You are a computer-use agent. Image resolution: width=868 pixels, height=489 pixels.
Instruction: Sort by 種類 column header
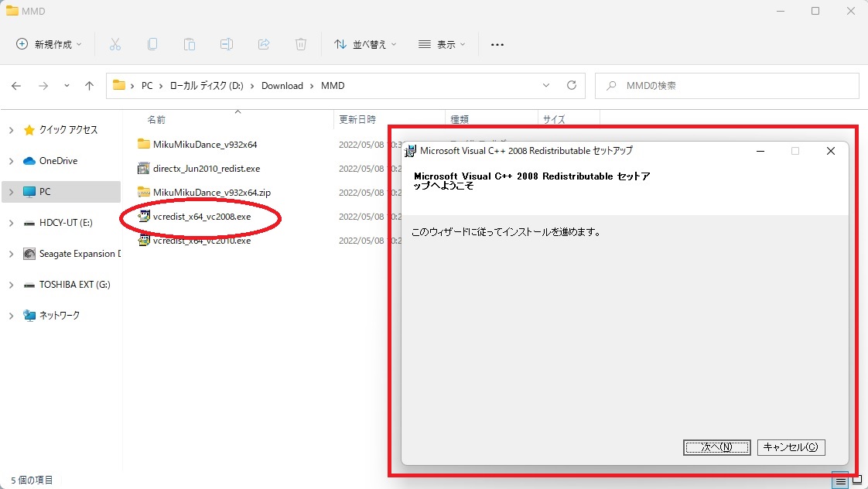pyautogui.click(x=460, y=120)
